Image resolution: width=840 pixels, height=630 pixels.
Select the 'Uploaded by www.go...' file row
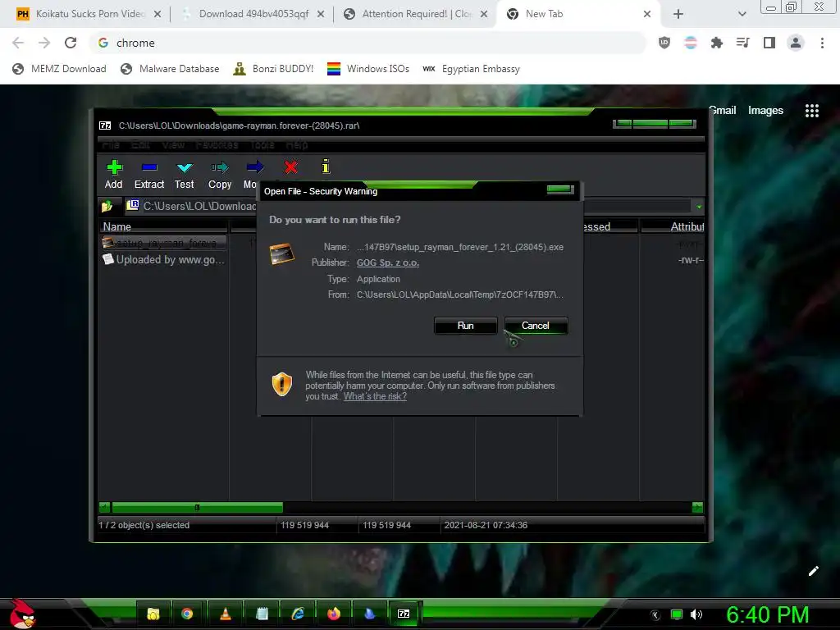click(x=164, y=260)
